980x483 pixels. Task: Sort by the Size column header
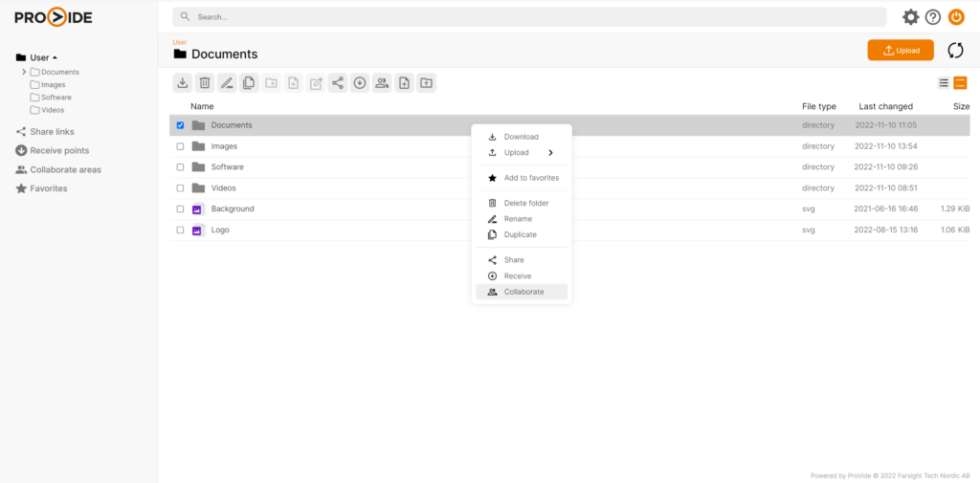(961, 106)
